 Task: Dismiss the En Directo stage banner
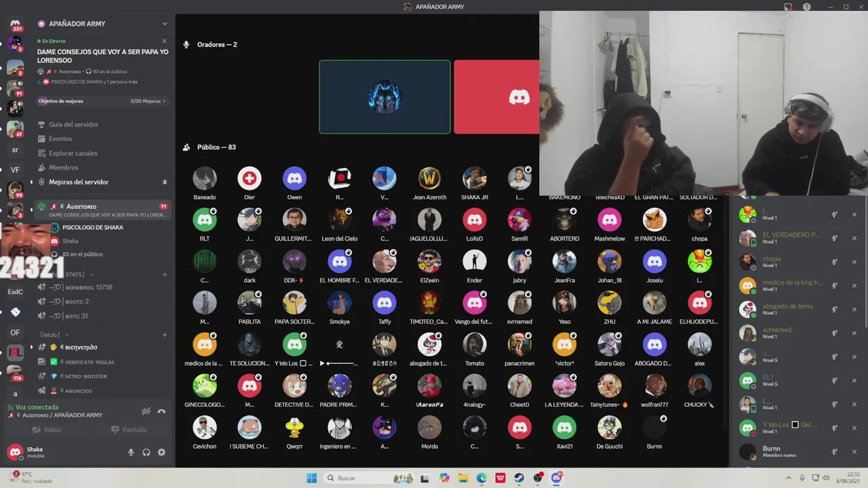[x=164, y=41]
